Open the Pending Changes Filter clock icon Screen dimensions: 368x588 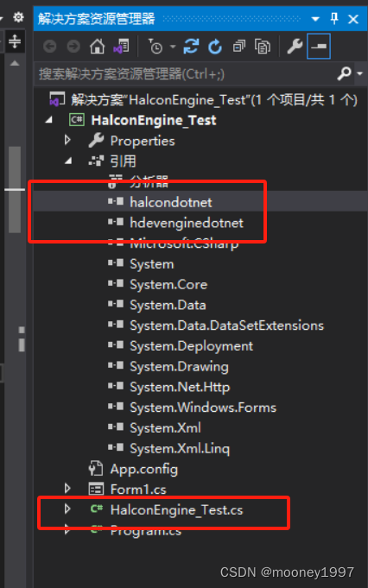[155, 47]
